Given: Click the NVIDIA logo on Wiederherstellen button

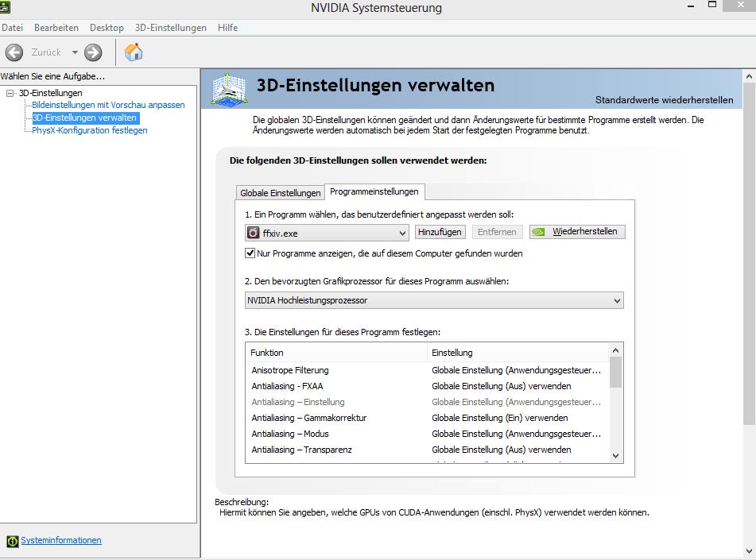Looking at the screenshot, I should (x=538, y=232).
